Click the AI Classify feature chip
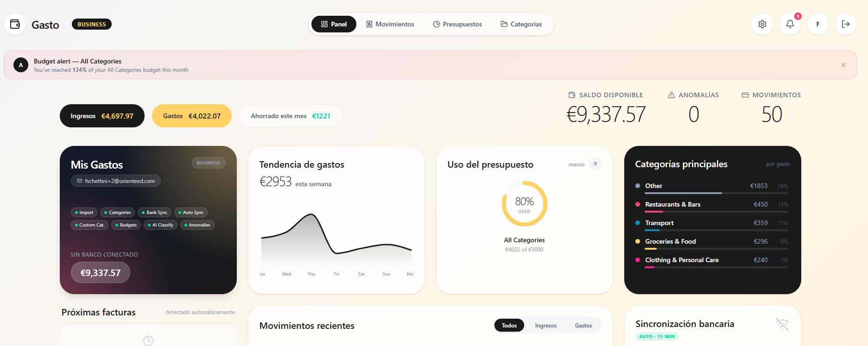Image resolution: width=868 pixels, height=346 pixels. [x=160, y=225]
